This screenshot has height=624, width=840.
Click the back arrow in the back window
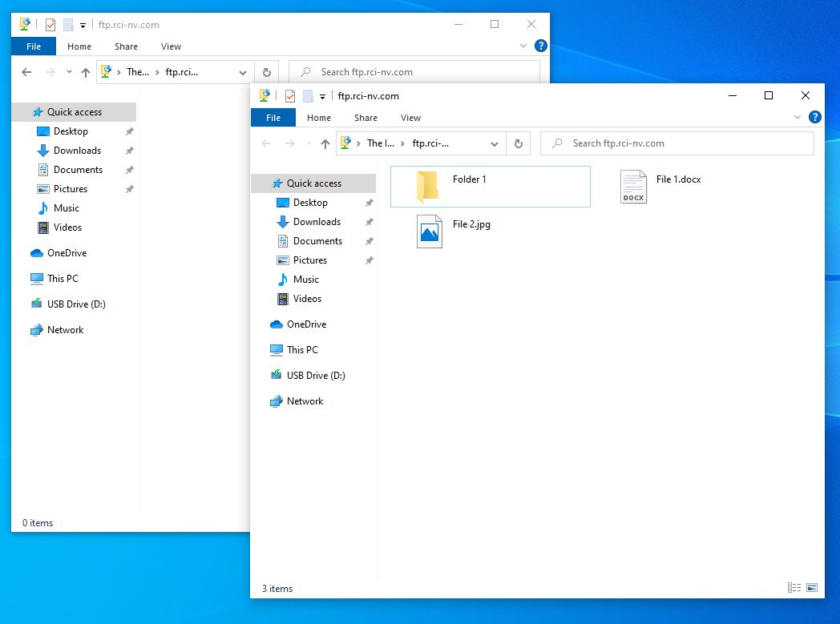(x=26, y=72)
